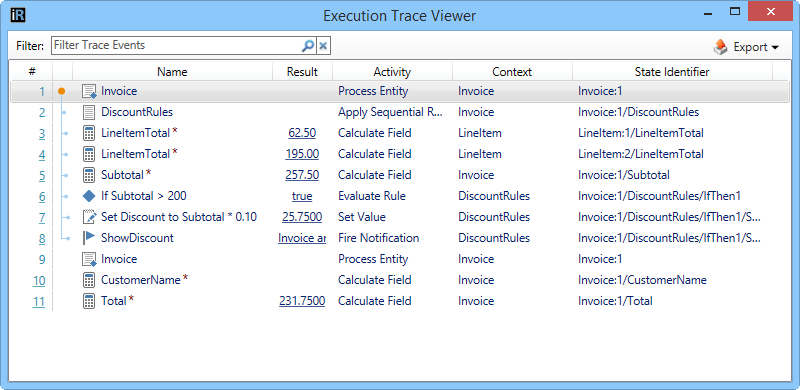
Task: Click the 257.50 result link
Action: [x=302, y=175]
